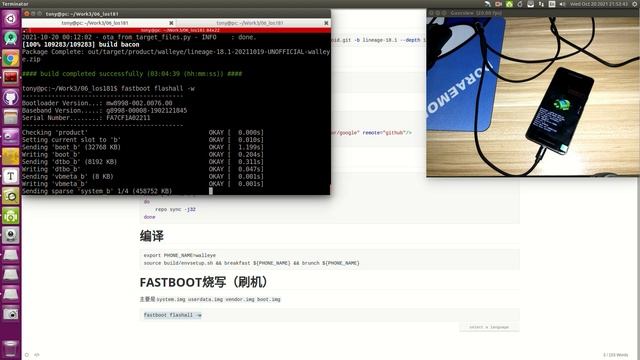This screenshot has width=640, height=360.
Task: Open the mail inbox tray indicator
Action: tap(531, 4)
